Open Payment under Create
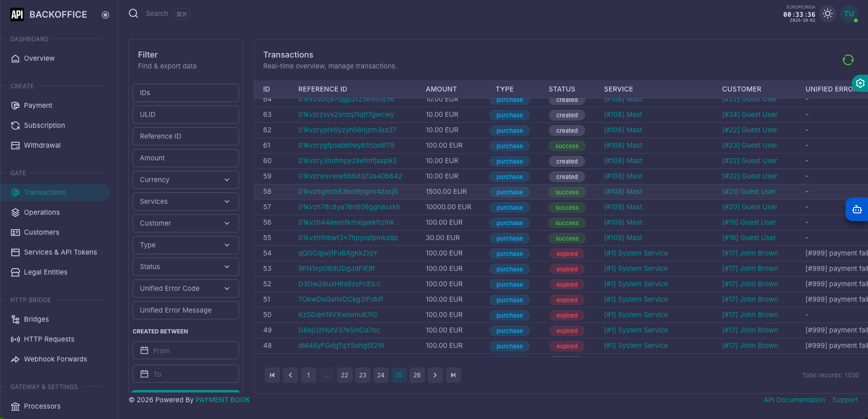This screenshot has height=419, width=868. (55, 106)
